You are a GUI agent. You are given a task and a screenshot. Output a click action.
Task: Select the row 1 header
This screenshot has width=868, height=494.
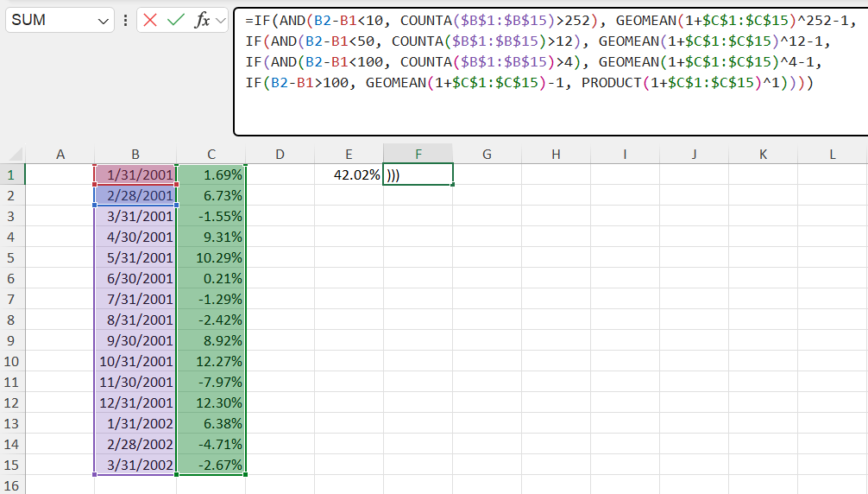[x=12, y=174]
